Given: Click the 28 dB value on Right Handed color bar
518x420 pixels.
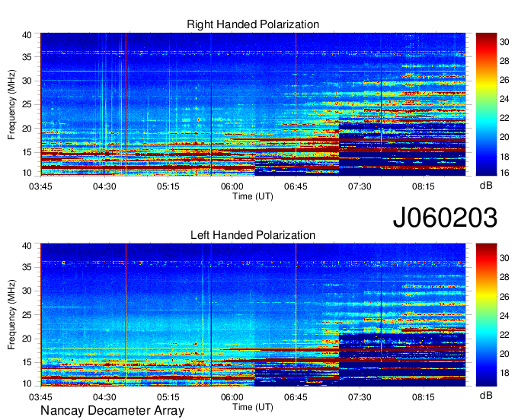Looking at the screenshot, I should point(504,61).
